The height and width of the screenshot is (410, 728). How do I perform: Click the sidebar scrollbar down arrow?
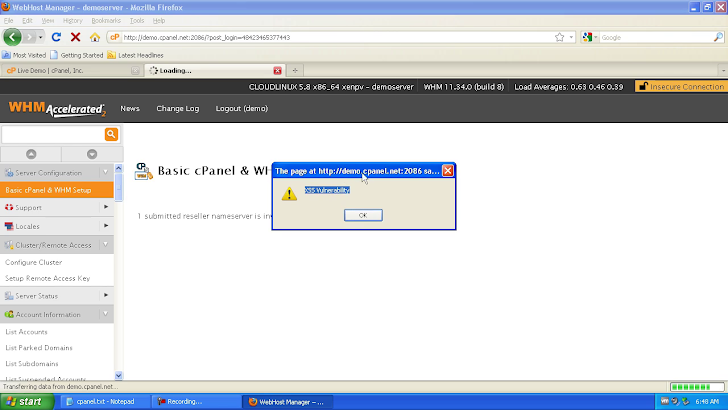pyautogui.click(x=118, y=375)
